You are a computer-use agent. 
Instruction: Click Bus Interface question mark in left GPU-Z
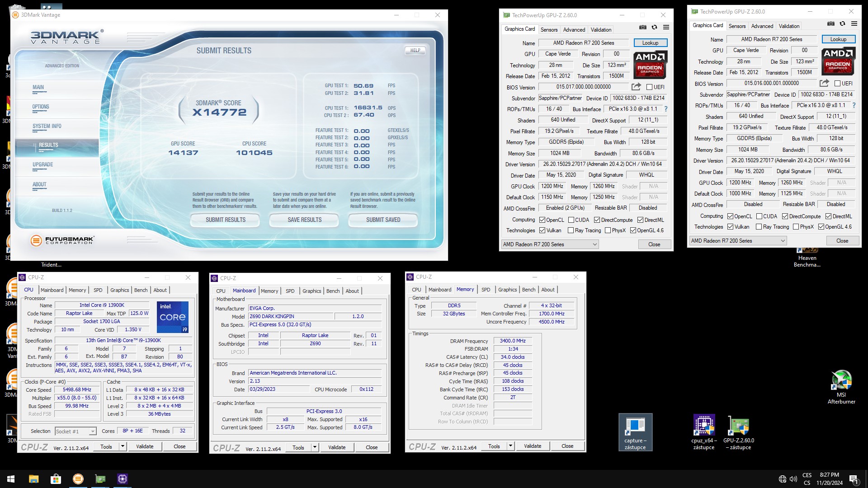[666, 109]
